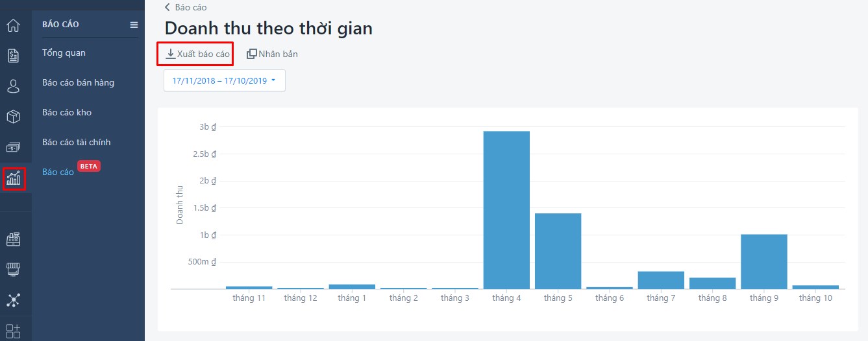This screenshot has height=341, width=868.
Task: Open the sales channels network icon
Action: click(12, 300)
